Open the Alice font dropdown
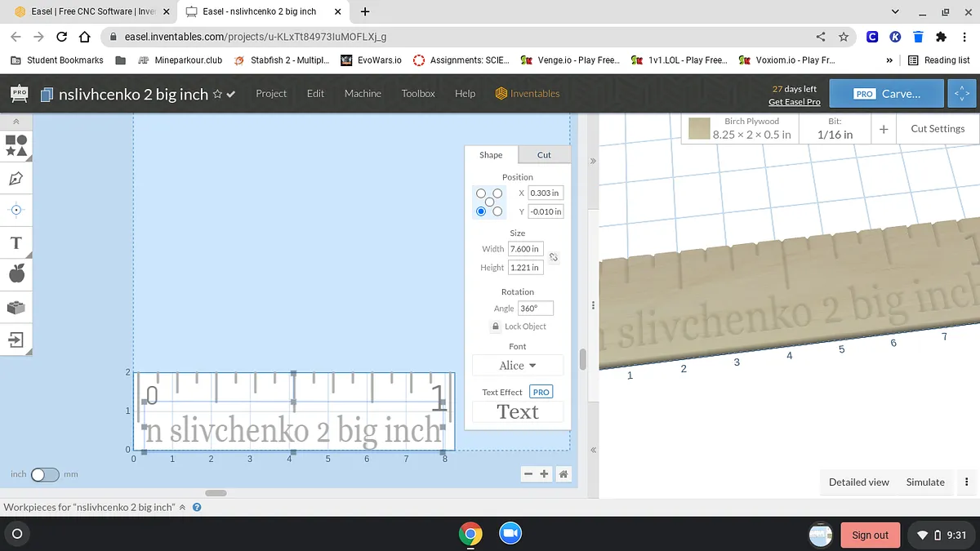This screenshot has width=980, height=551. coord(518,366)
